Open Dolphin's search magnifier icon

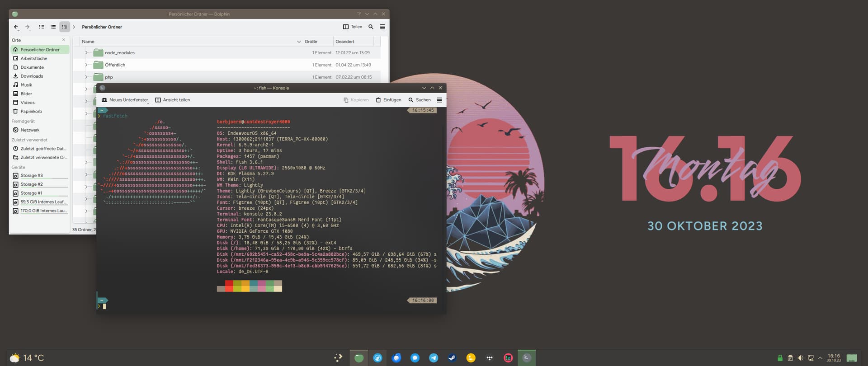(x=371, y=27)
